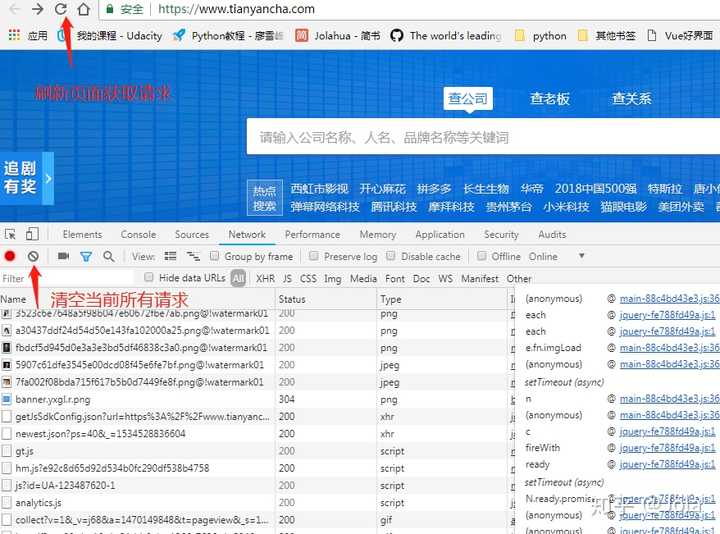Select the 查老板 search tab
This screenshot has width=720, height=534.
(550, 98)
